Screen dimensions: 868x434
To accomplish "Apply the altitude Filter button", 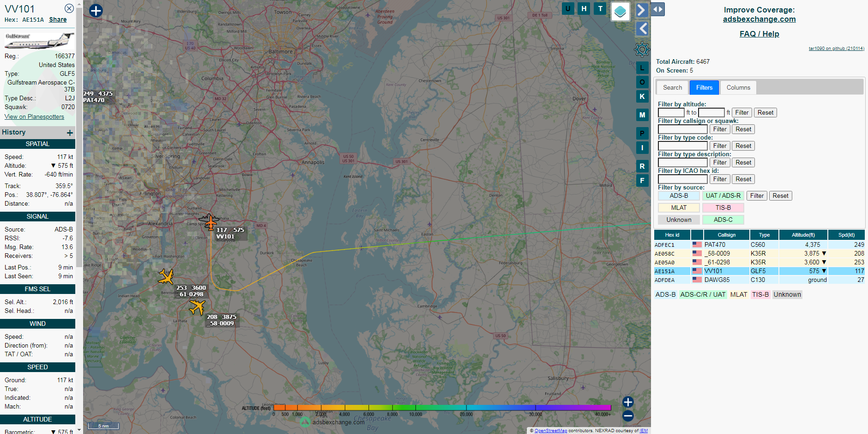I will [741, 113].
